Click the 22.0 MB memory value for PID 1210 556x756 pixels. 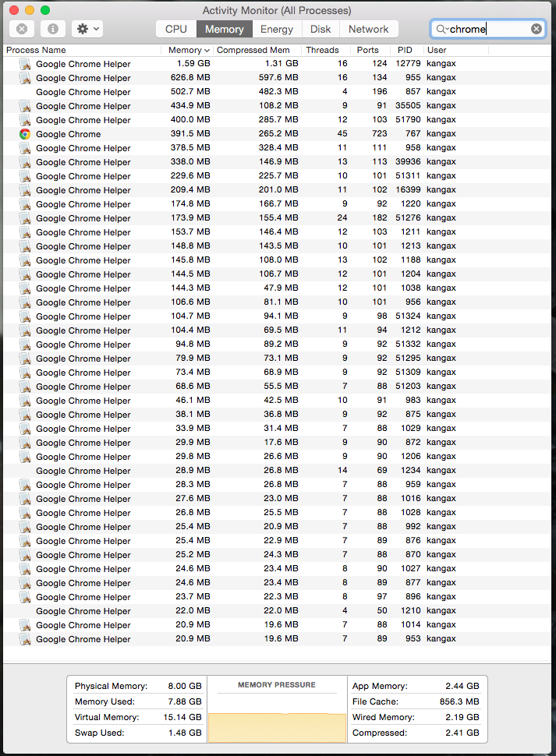click(193, 611)
